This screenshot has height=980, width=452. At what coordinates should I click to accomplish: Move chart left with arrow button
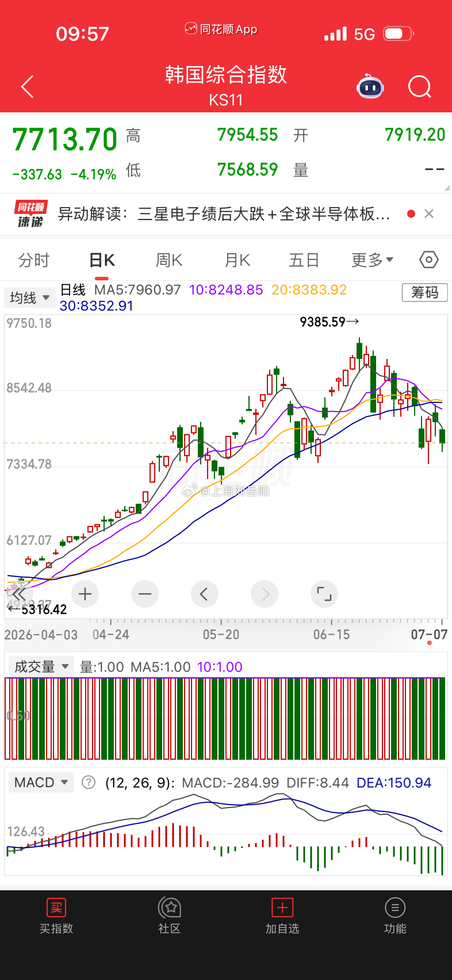[205, 594]
